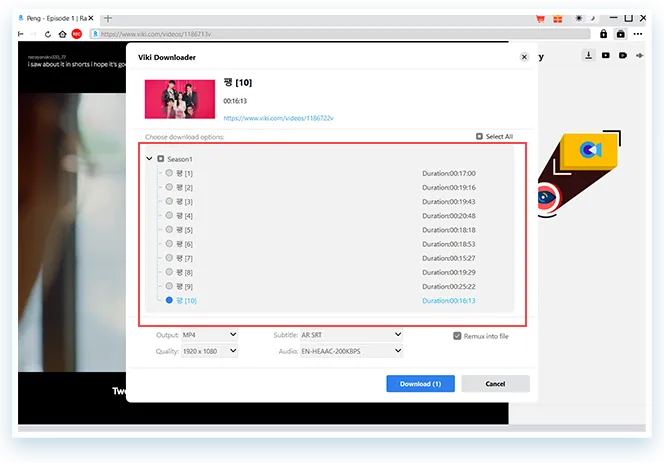
Task: Open the downloads tray icon
Action: pos(589,55)
